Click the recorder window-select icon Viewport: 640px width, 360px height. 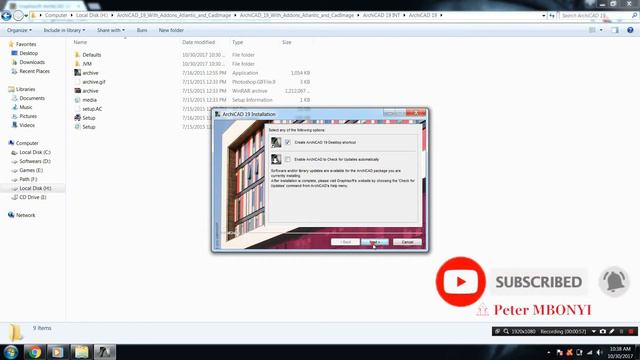498,331
